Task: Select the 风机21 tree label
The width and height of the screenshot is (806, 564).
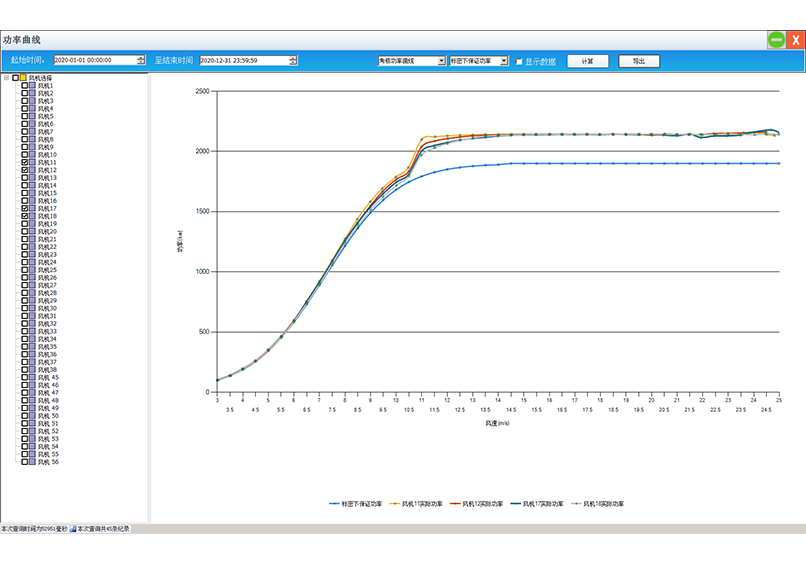Action: coord(47,239)
